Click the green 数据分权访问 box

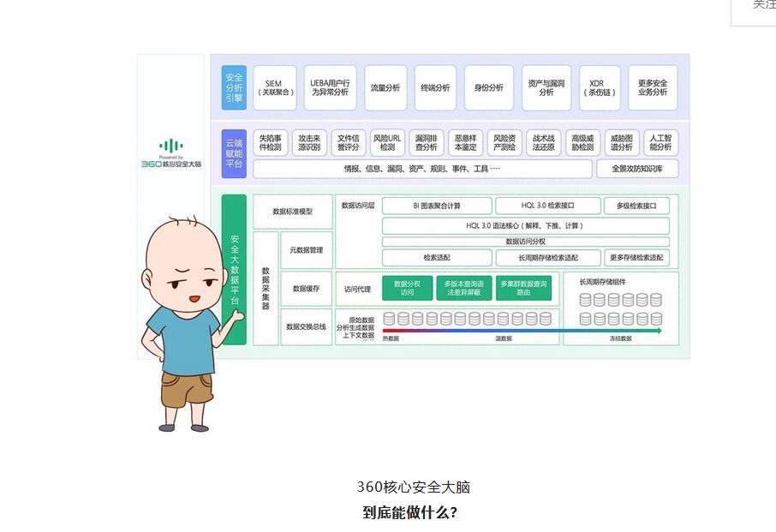click(407, 288)
